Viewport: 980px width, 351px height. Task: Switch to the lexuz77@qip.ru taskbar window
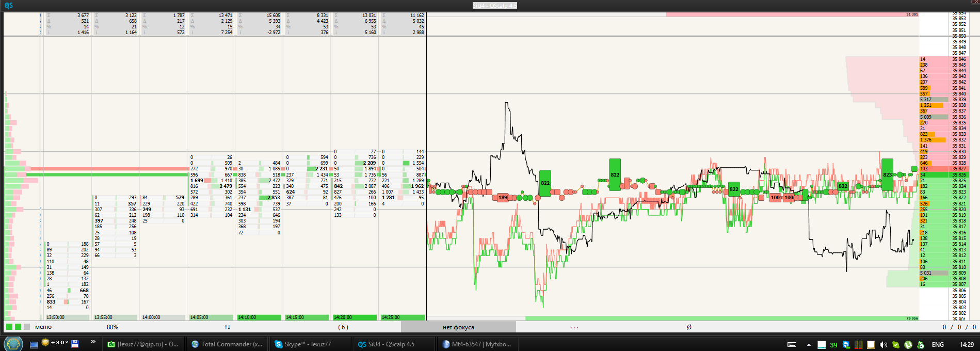143,344
